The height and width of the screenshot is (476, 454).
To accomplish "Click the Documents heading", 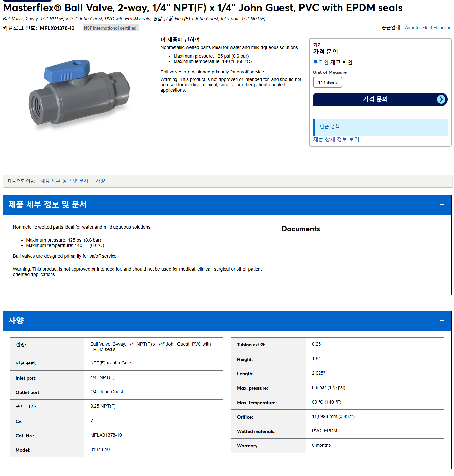I will [301, 229].
